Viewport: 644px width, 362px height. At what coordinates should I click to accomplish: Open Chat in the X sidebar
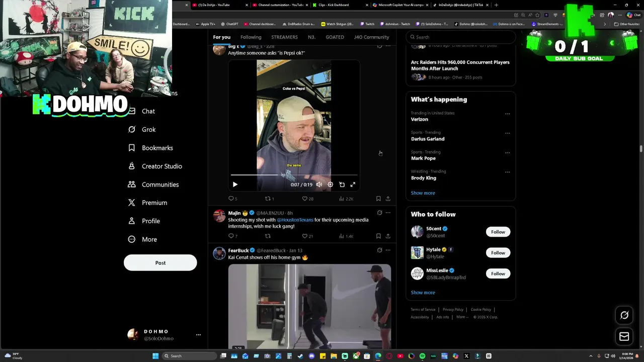[141, 111]
